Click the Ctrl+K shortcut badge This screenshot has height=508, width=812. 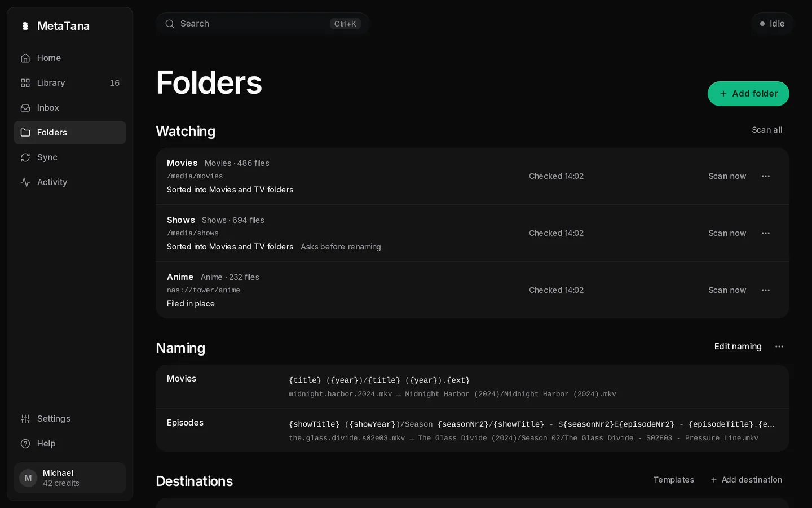pyautogui.click(x=345, y=24)
